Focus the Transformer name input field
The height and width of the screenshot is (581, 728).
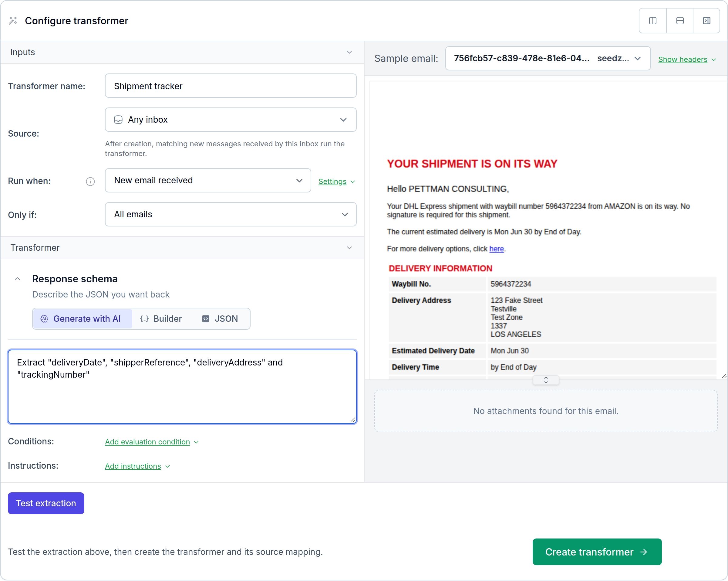click(231, 86)
